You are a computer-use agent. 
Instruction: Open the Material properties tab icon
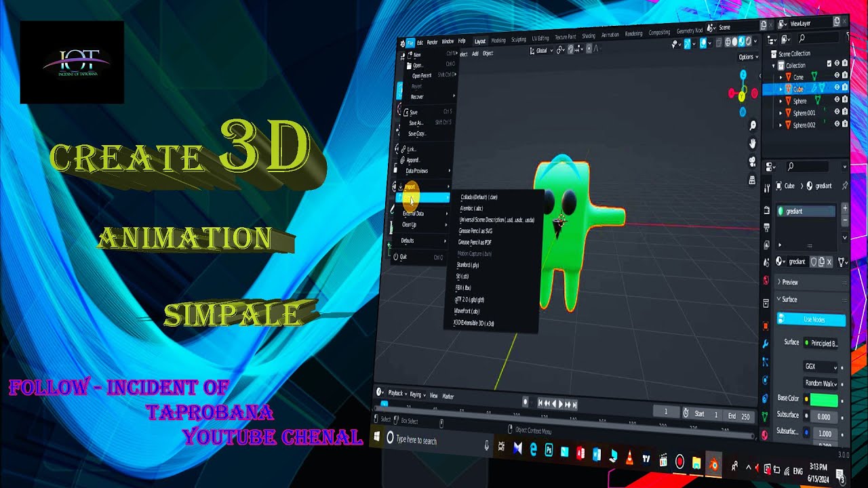pyautogui.click(x=765, y=435)
